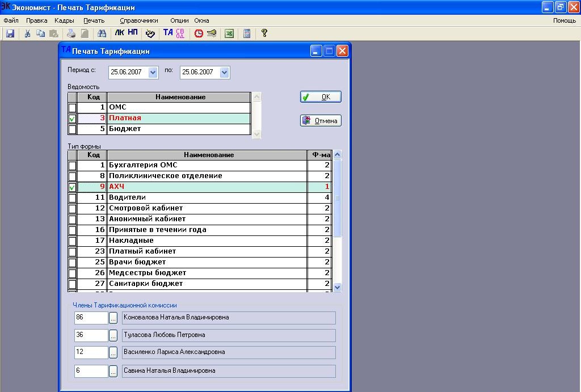Open the 'Период с' date dropdown
The image size is (581, 392).
(153, 73)
